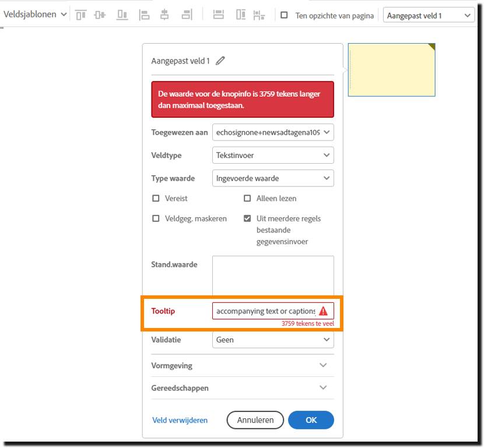The width and height of the screenshot is (484, 448).
Task: Select the align horizontal centers icon
Action: [165, 14]
